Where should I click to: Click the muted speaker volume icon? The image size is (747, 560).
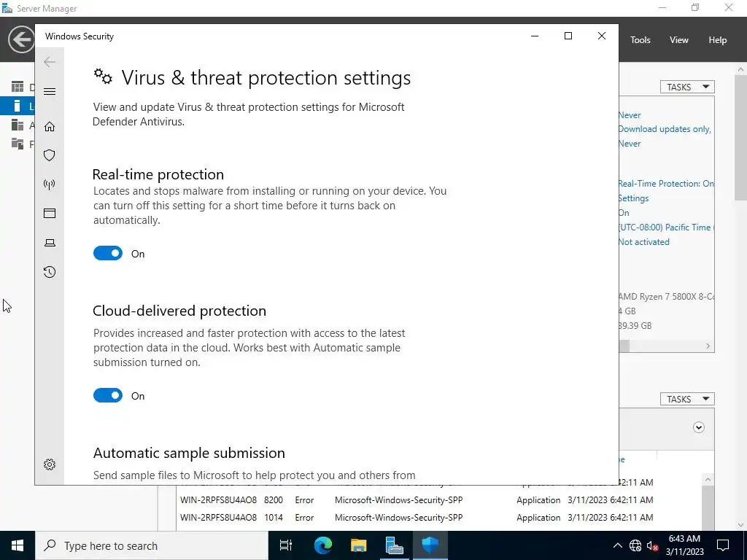pyautogui.click(x=652, y=545)
